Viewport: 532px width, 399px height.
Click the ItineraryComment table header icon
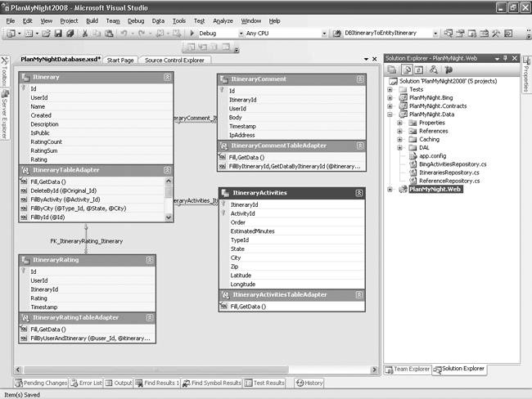point(224,79)
